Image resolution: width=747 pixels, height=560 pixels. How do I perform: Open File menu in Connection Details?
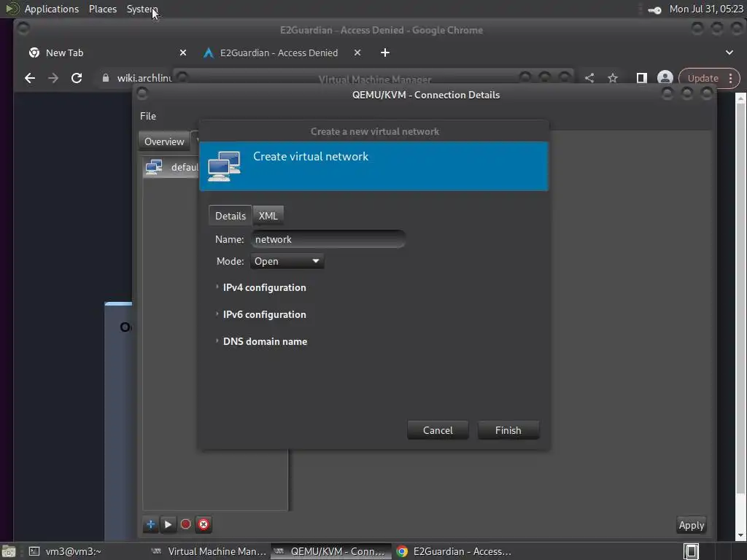147,116
